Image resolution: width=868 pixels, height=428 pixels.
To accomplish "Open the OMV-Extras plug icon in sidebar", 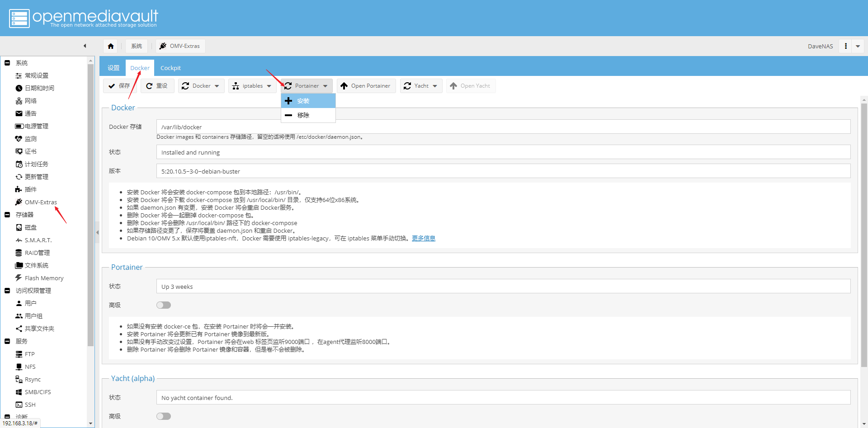I will tap(19, 202).
